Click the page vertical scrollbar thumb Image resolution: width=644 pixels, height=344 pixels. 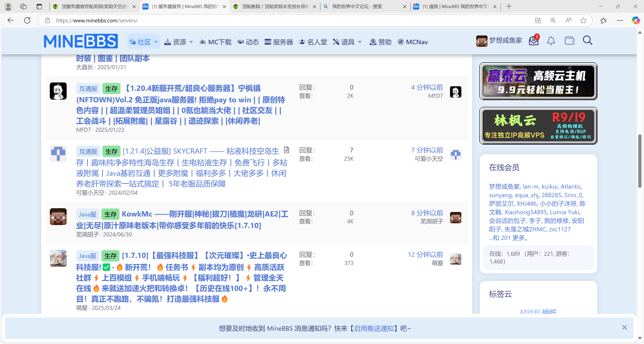(640, 161)
